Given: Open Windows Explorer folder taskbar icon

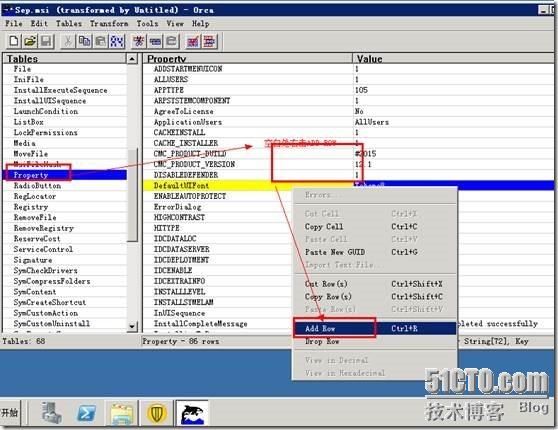Looking at the screenshot, I should (x=122, y=413).
